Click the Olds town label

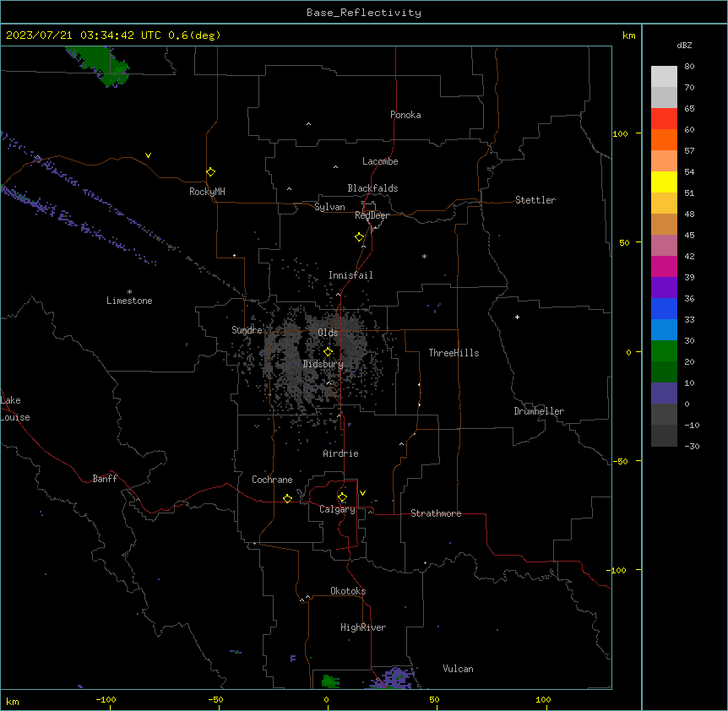328,333
